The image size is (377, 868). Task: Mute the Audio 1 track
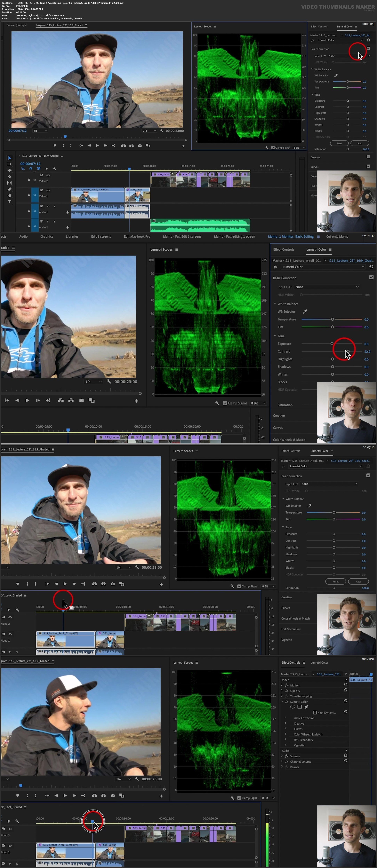tap(48, 206)
